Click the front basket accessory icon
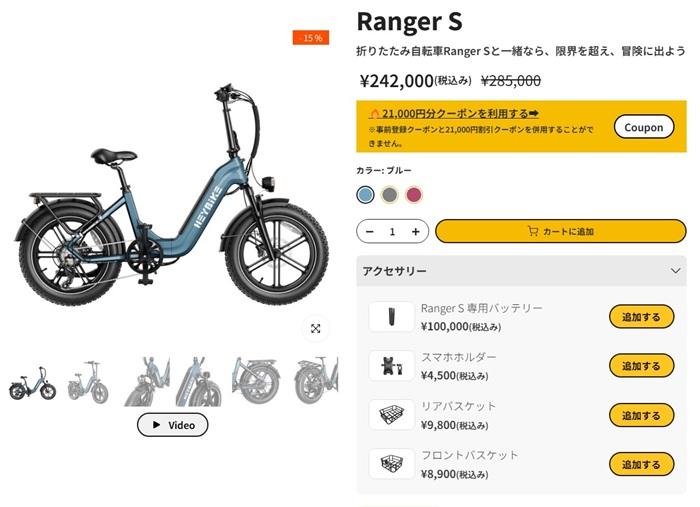The width and height of the screenshot is (700, 507). [x=392, y=464]
